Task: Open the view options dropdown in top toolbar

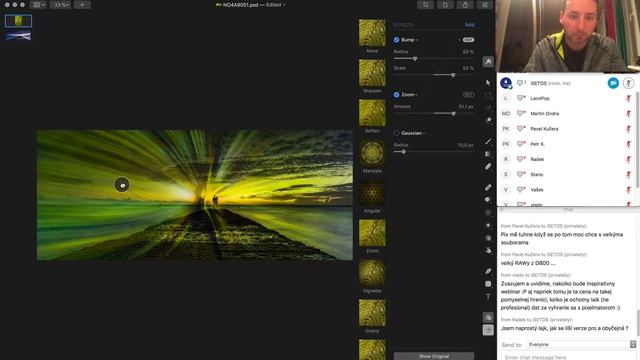Action: (38, 5)
